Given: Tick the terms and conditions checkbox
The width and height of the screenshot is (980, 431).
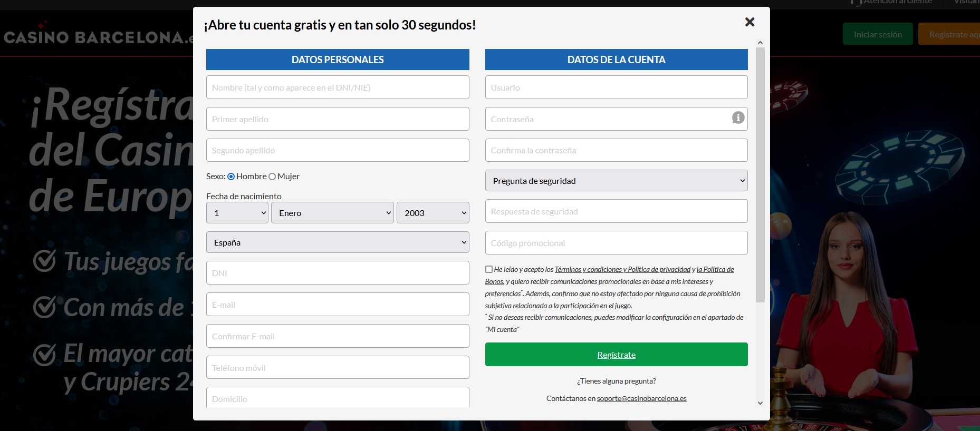Looking at the screenshot, I should pyautogui.click(x=489, y=269).
